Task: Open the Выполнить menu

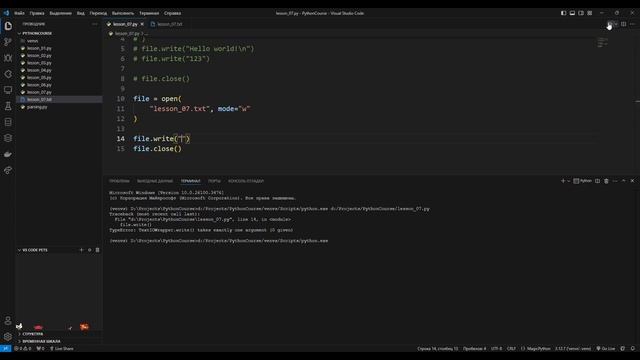Action: (x=123, y=13)
